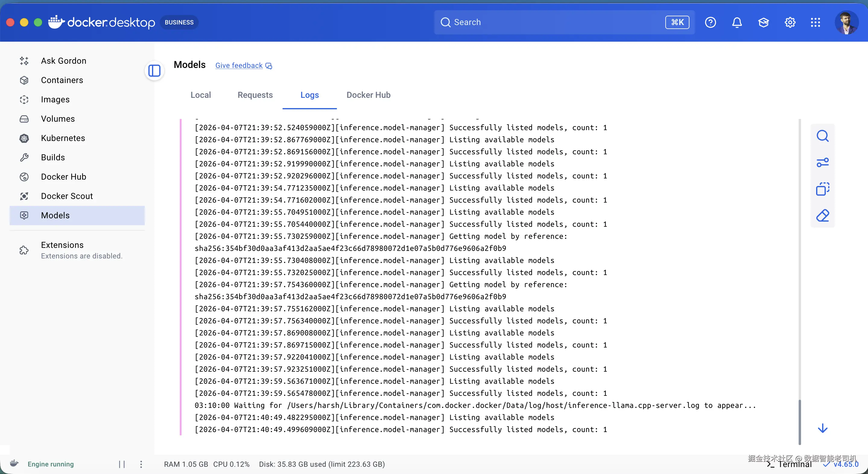The width and height of the screenshot is (868, 474).
Task: Click the log line timestamped 21:39:52.524059000Z
Action: tap(401, 127)
